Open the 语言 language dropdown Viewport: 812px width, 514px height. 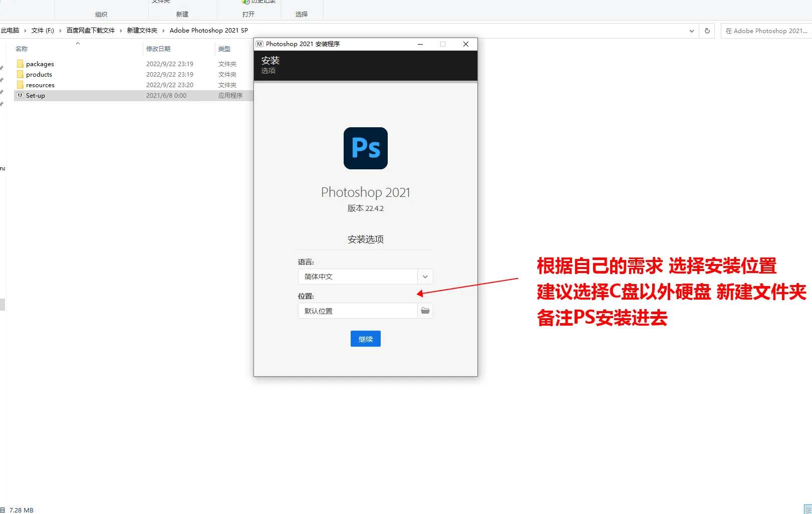click(x=425, y=276)
